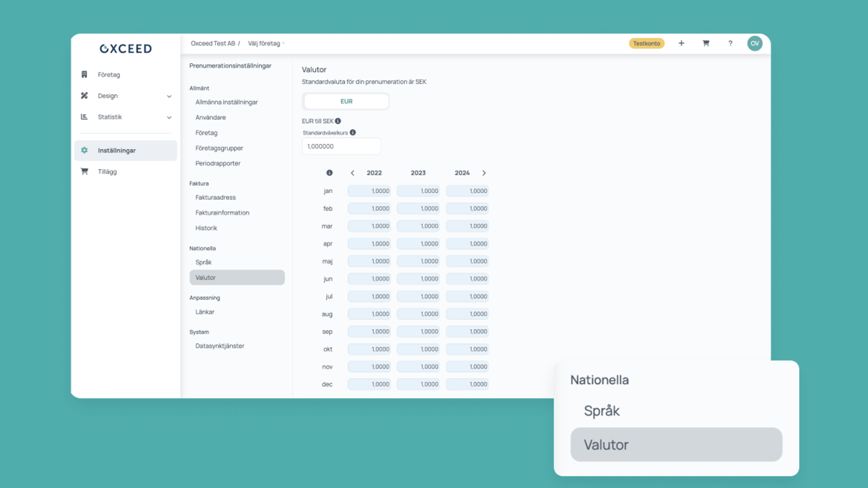The image size is (868, 488).
Task: Edit the jun 2024 exchange rate field
Action: [467, 279]
